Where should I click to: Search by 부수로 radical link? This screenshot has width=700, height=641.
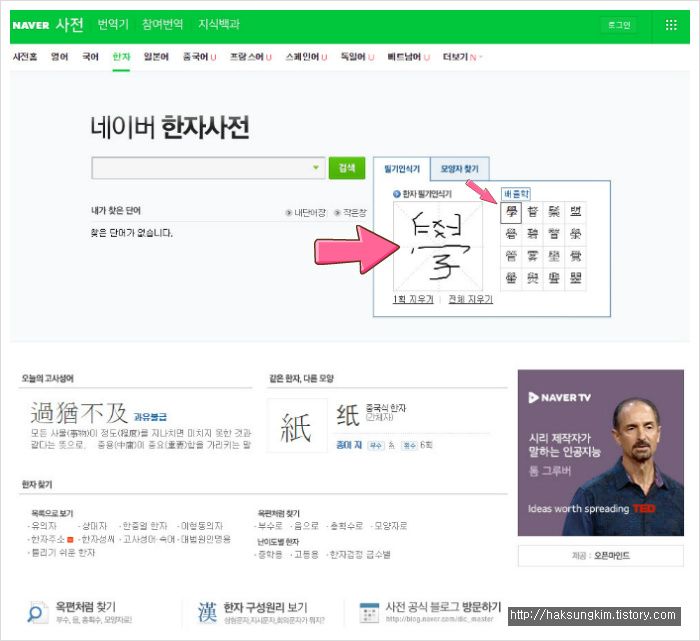[269, 526]
